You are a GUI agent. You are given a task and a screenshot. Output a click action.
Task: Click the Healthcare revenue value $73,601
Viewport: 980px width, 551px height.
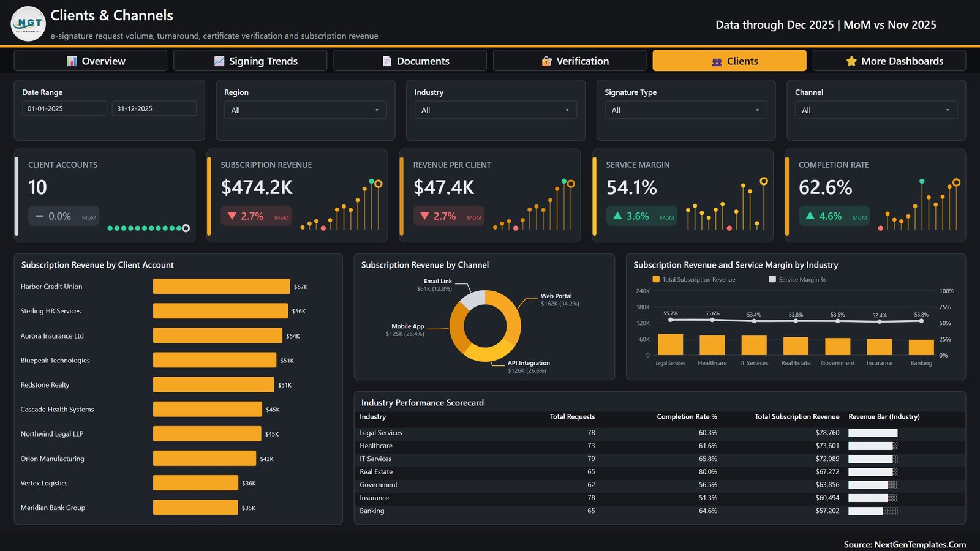pyautogui.click(x=827, y=446)
